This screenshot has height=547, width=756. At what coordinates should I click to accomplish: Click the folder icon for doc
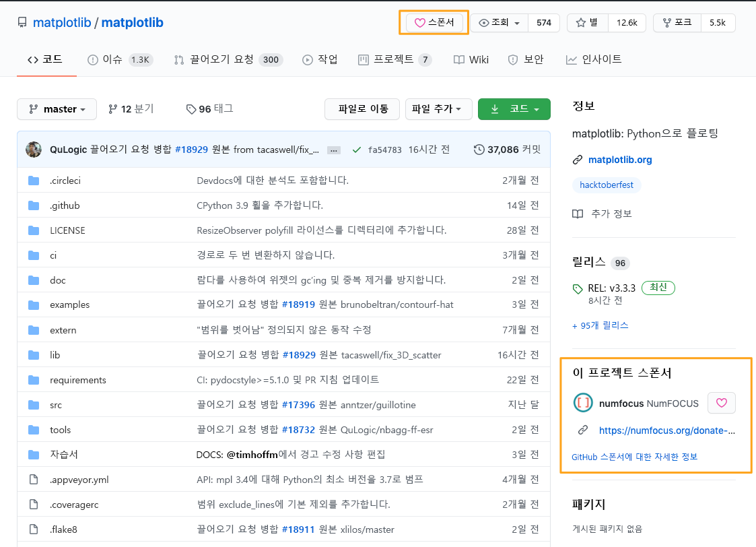click(34, 280)
